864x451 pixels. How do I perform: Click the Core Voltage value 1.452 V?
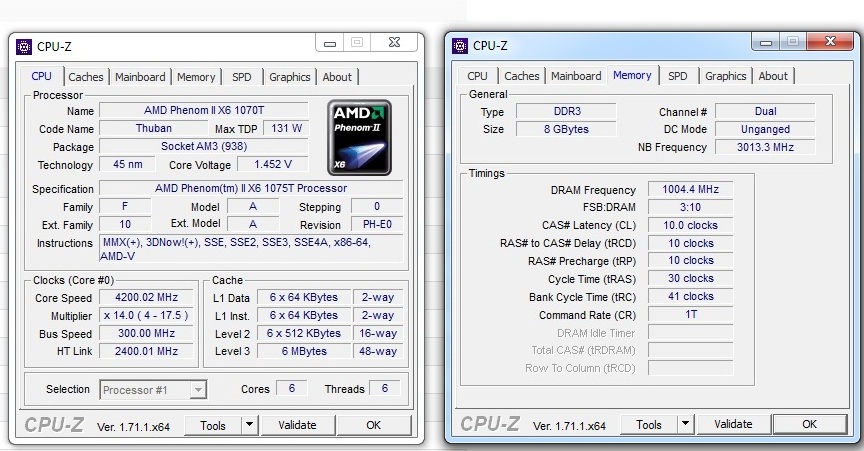[x=273, y=164]
